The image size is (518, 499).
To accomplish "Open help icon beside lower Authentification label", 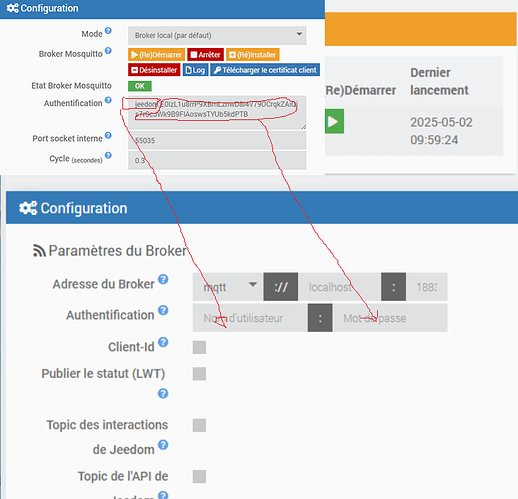I will 163,310.
